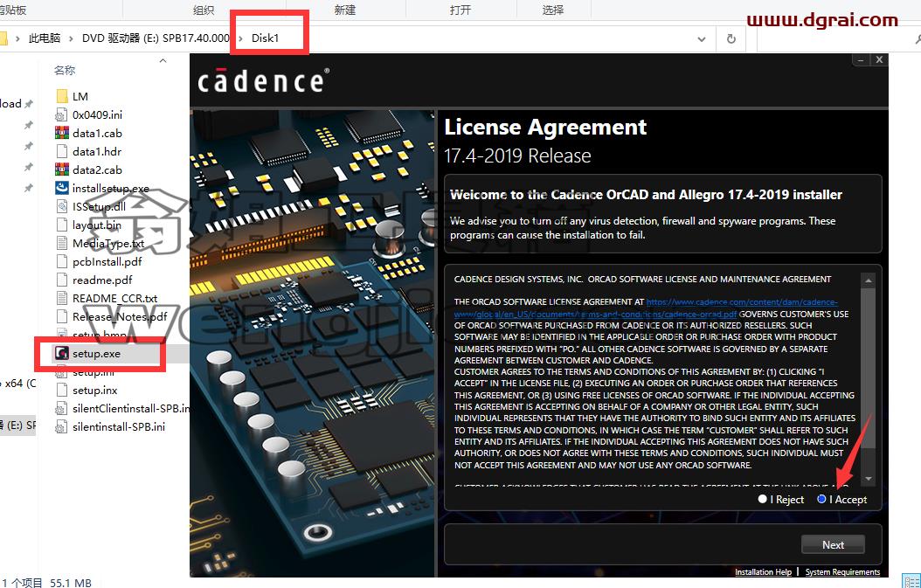Image resolution: width=921 pixels, height=588 pixels.
Task: Click the data1.cab archive icon
Action: click(62, 134)
